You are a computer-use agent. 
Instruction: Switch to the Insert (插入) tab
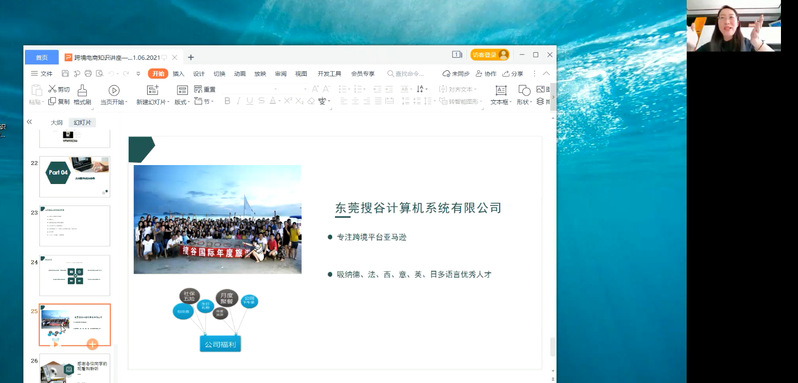click(x=178, y=74)
